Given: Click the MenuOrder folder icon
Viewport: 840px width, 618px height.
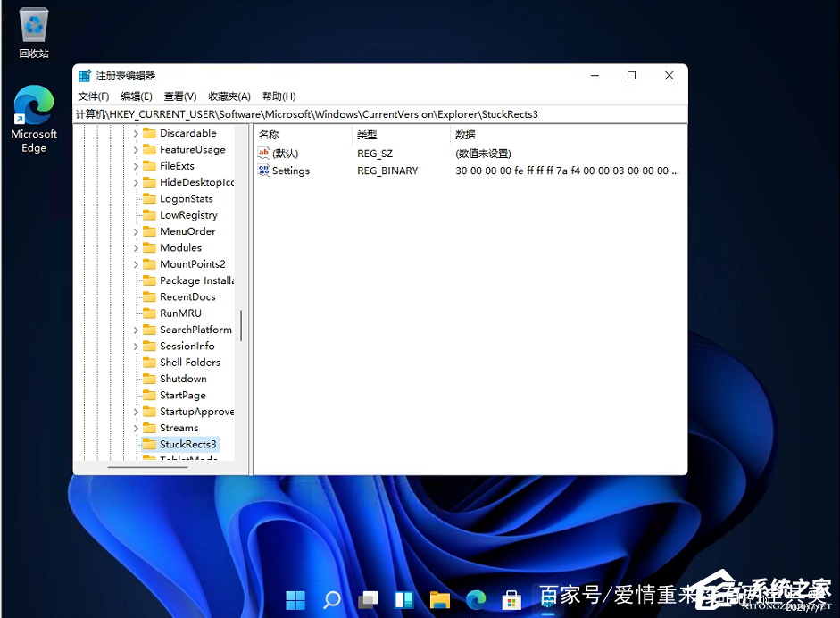Looking at the screenshot, I should (x=149, y=231).
